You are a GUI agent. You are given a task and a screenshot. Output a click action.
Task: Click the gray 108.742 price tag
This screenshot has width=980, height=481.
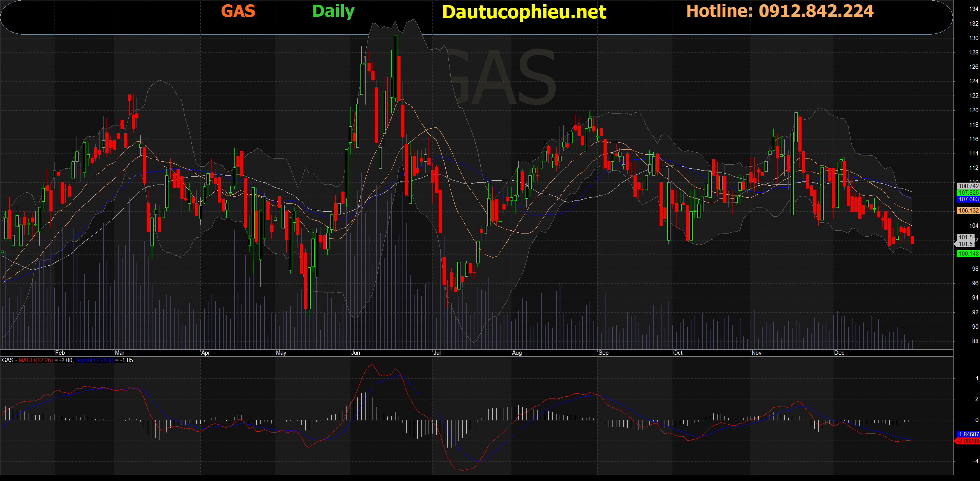pyautogui.click(x=968, y=186)
